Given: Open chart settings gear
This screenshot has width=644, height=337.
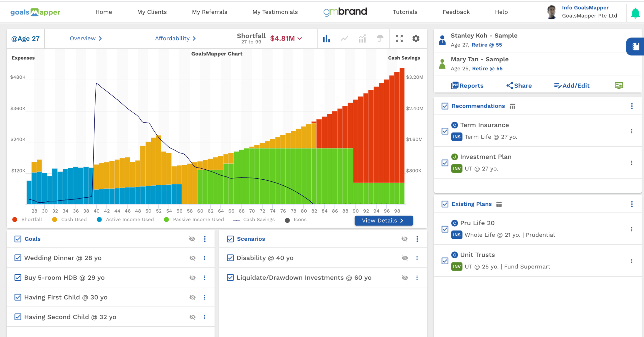Looking at the screenshot, I should (x=416, y=38).
